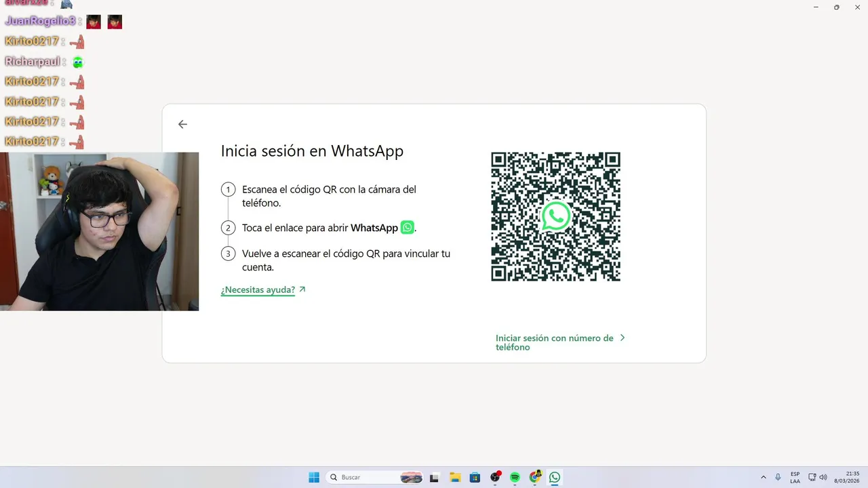Go back using the arrow in WhatsApp login
This screenshot has width=868, height=488.
pyautogui.click(x=182, y=124)
